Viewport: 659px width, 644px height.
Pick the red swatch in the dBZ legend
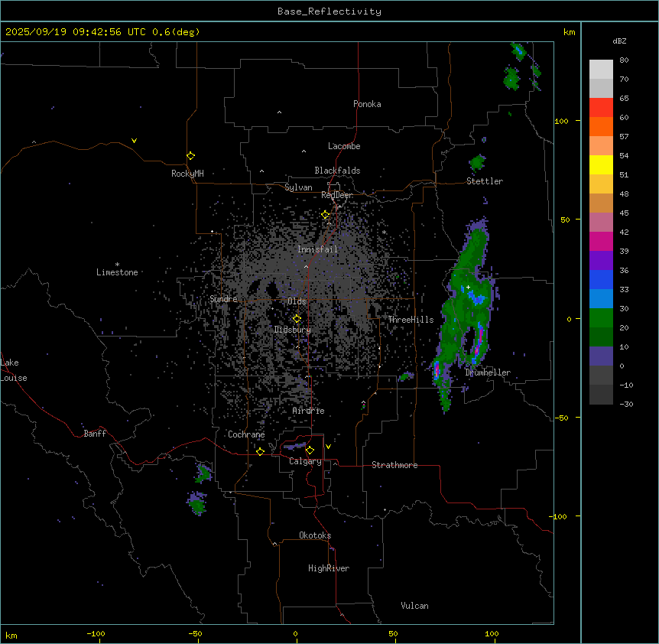(601, 107)
